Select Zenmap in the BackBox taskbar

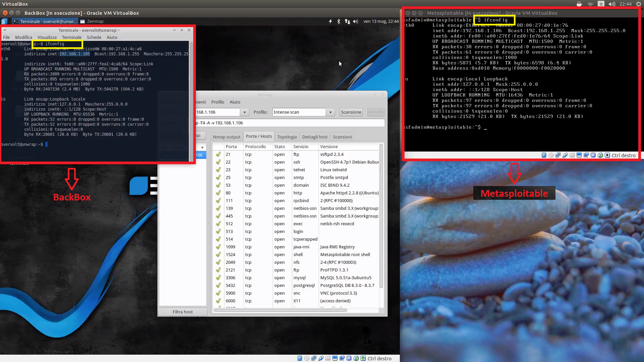92,21
